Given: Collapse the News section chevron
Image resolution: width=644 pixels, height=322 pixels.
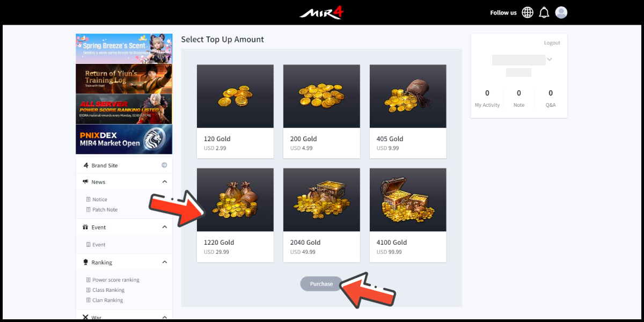Looking at the screenshot, I should click(x=165, y=182).
